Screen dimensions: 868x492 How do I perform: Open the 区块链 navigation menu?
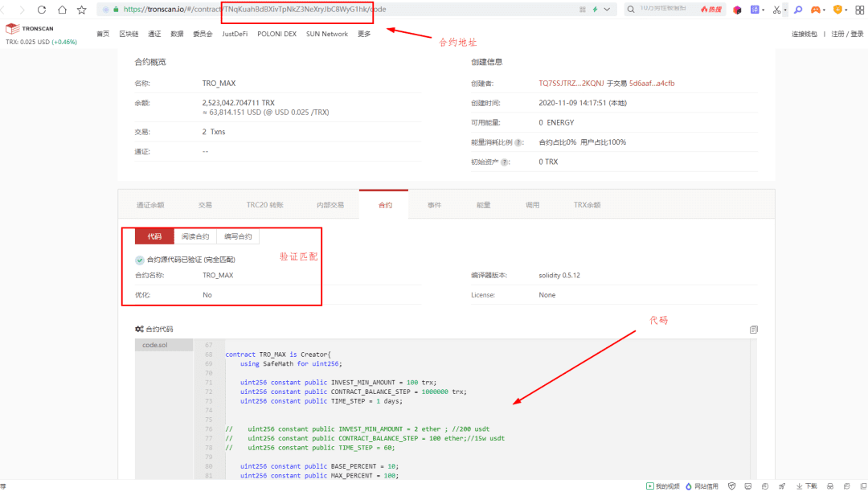(129, 34)
